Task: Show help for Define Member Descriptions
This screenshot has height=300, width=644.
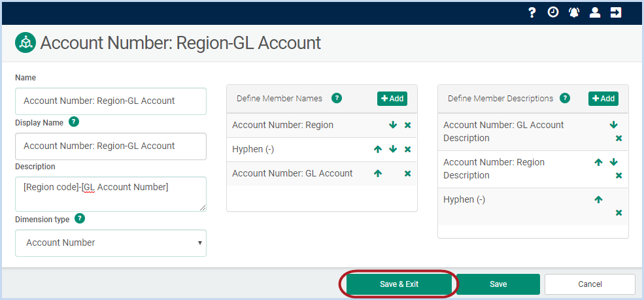Action: point(565,98)
